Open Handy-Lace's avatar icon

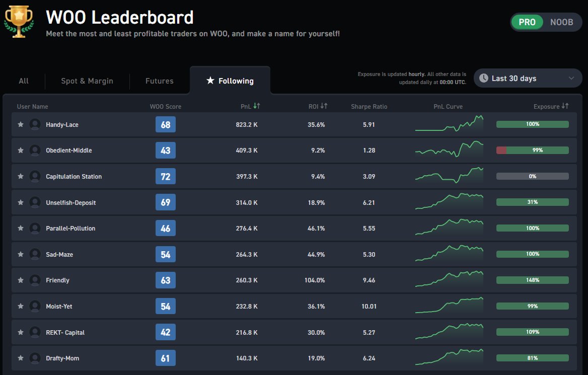pos(35,124)
